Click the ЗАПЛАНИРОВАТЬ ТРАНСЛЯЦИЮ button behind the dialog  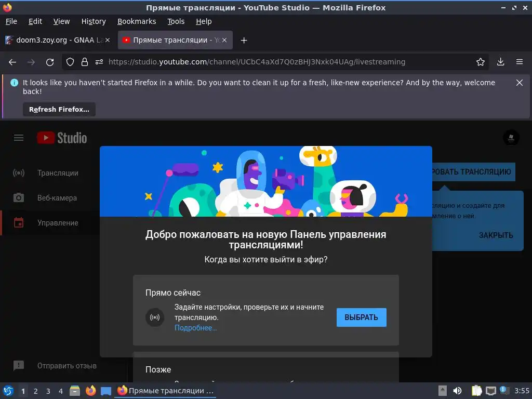pyautogui.click(x=473, y=172)
